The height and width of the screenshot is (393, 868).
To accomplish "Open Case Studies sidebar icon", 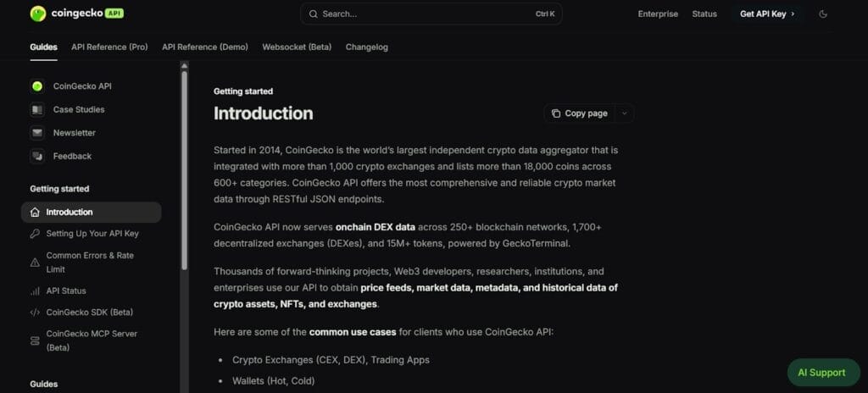I will coord(37,109).
